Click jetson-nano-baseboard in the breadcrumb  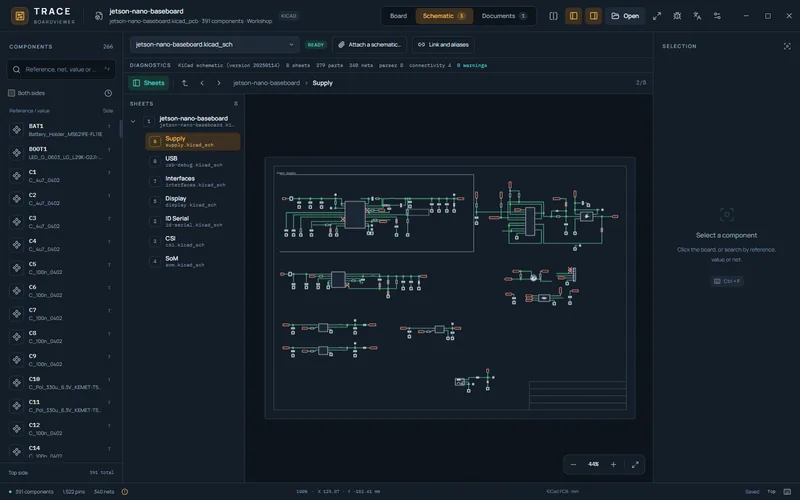tap(266, 83)
